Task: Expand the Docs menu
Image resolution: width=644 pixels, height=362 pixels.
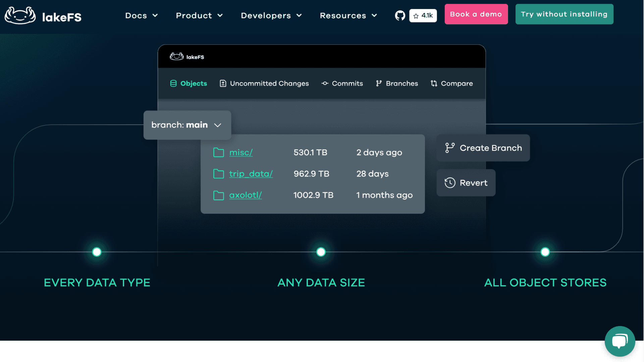Action: click(x=141, y=15)
